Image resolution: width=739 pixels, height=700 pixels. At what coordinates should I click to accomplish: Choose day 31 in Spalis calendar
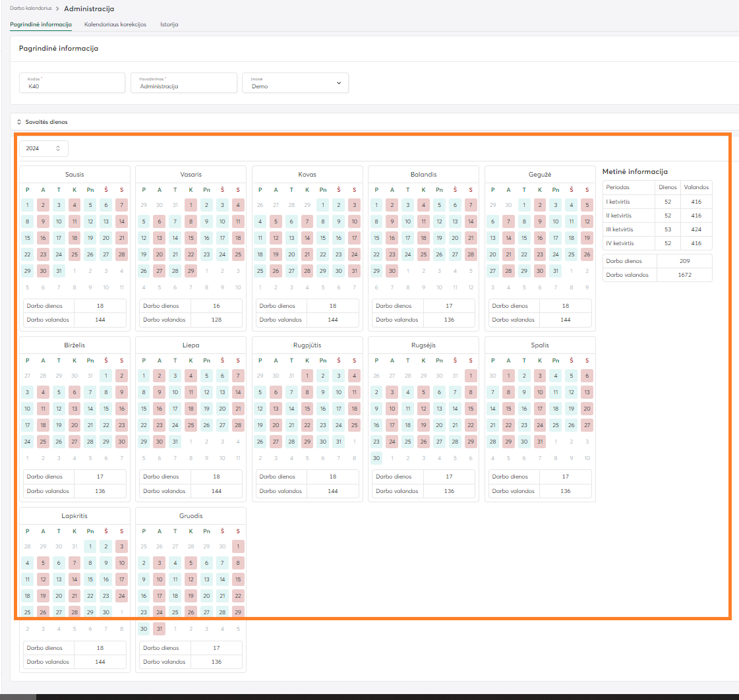(x=540, y=442)
